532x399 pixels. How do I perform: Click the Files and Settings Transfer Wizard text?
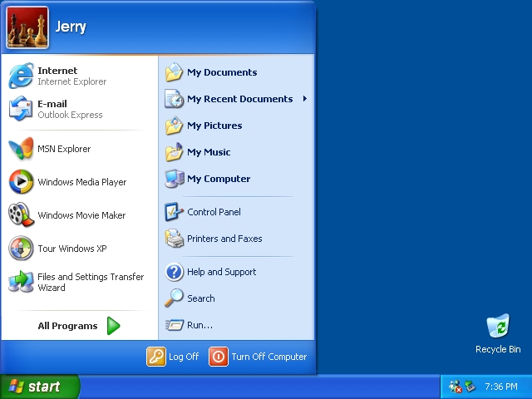click(91, 283)
